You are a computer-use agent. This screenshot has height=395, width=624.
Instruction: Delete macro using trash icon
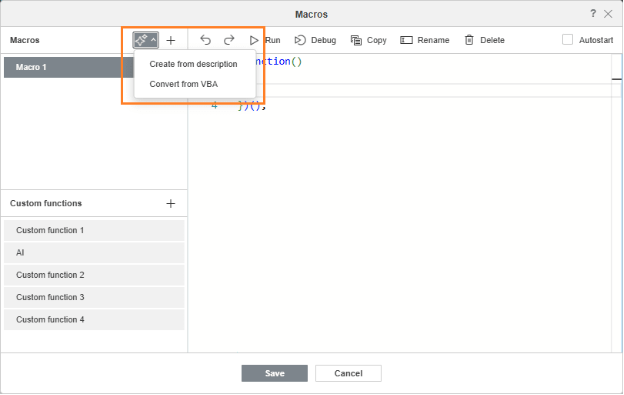pyautogui.click(x=469, y=40)
